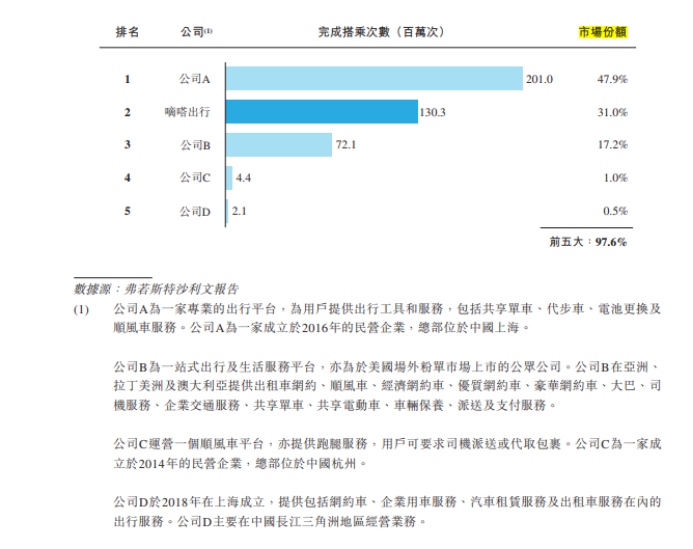Click the 201.0 value label
This screenshot has height=549, width=693.
coord(540,79)
